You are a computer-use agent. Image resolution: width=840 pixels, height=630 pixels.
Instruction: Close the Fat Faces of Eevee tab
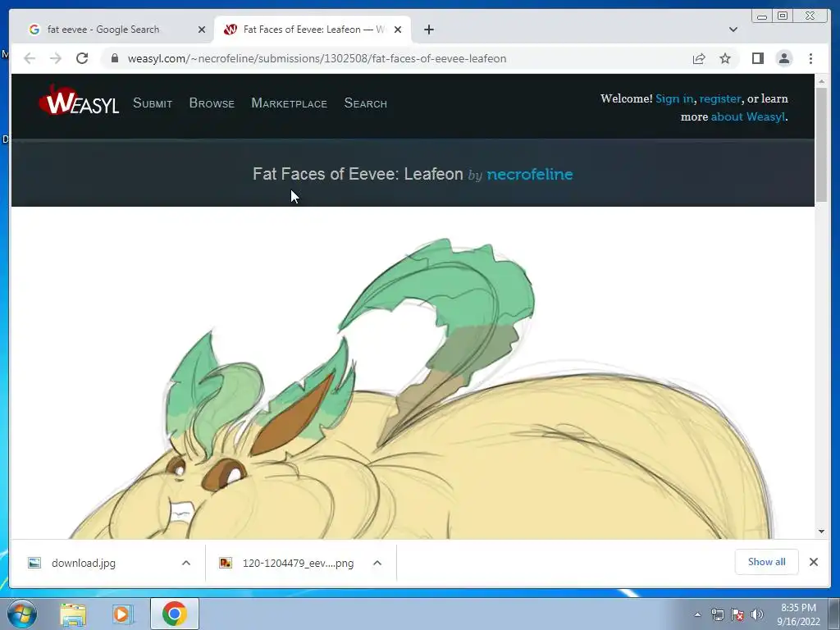(x=398, y=30)
